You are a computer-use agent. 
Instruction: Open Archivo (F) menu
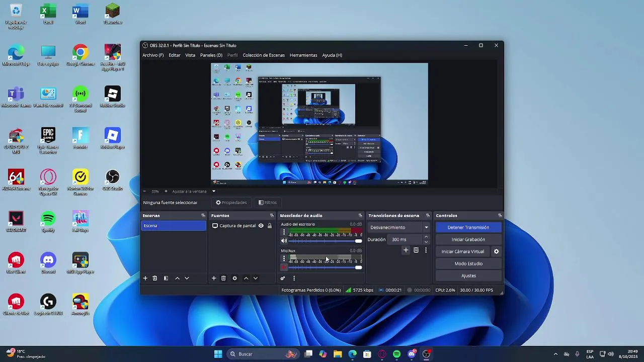pyautogui.click(x=153, y=55)
